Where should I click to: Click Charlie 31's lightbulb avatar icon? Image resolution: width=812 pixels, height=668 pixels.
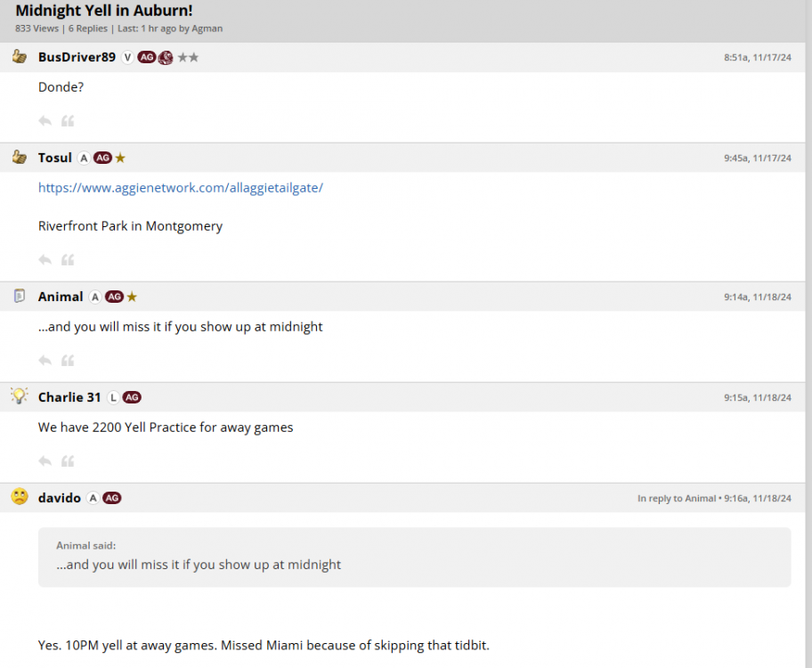(20, 396)
